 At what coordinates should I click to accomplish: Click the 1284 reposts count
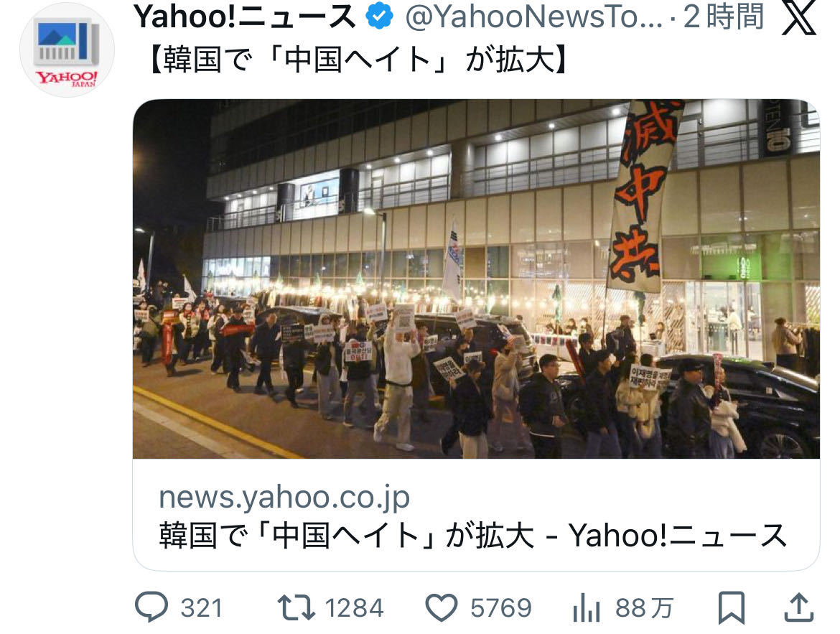click(x=354, y=608)
